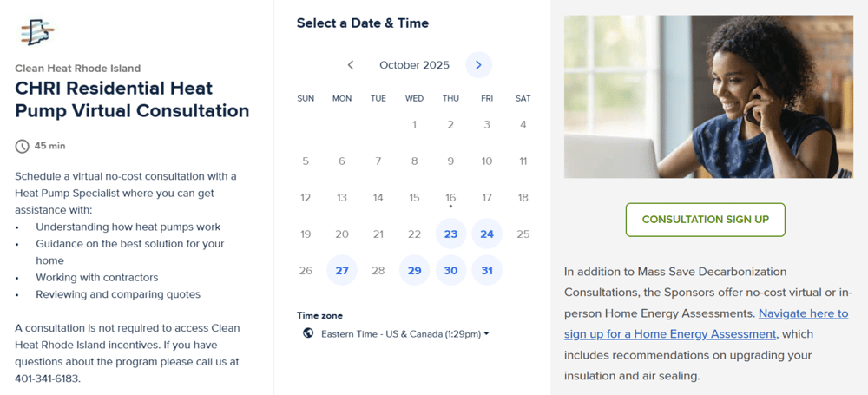
Task: Select October 23 on the calendar
Action: point(450,234)
